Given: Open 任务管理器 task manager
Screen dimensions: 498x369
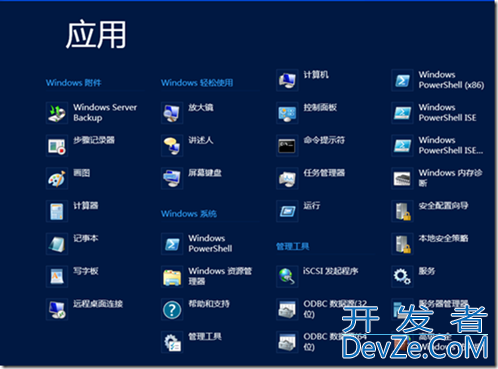Looking at the screenshot, I should point(311,178).
